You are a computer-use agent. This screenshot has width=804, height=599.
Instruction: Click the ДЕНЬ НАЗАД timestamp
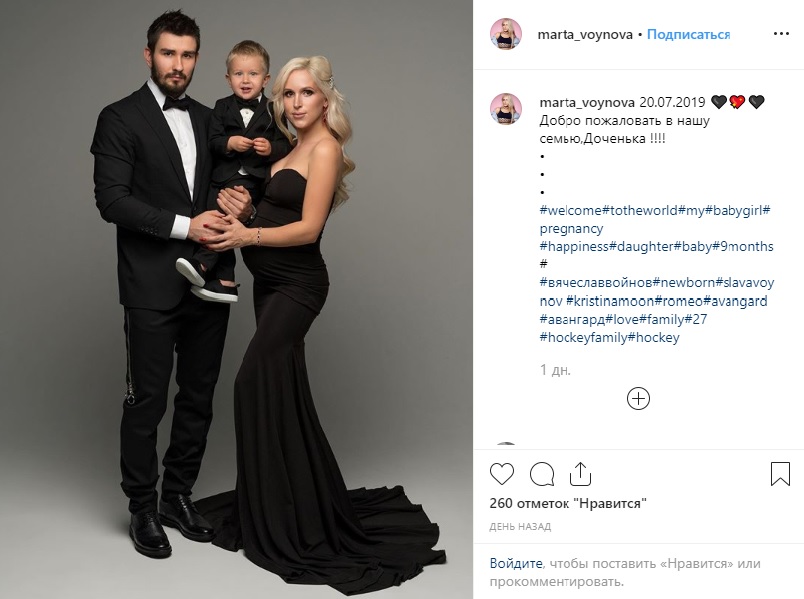point(520,527)
